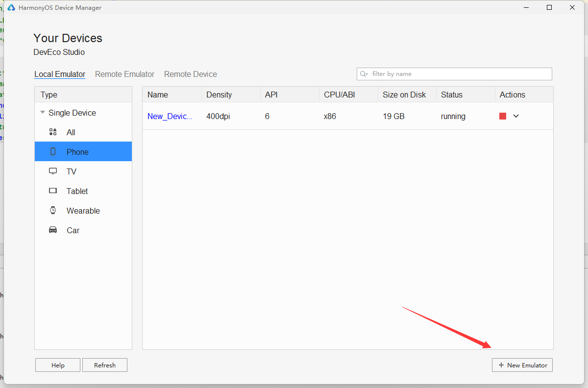Image resolution: width=588 pixels, height=388 pixels.
Task: Select the Phone device type
Action: tap(83, 152)
